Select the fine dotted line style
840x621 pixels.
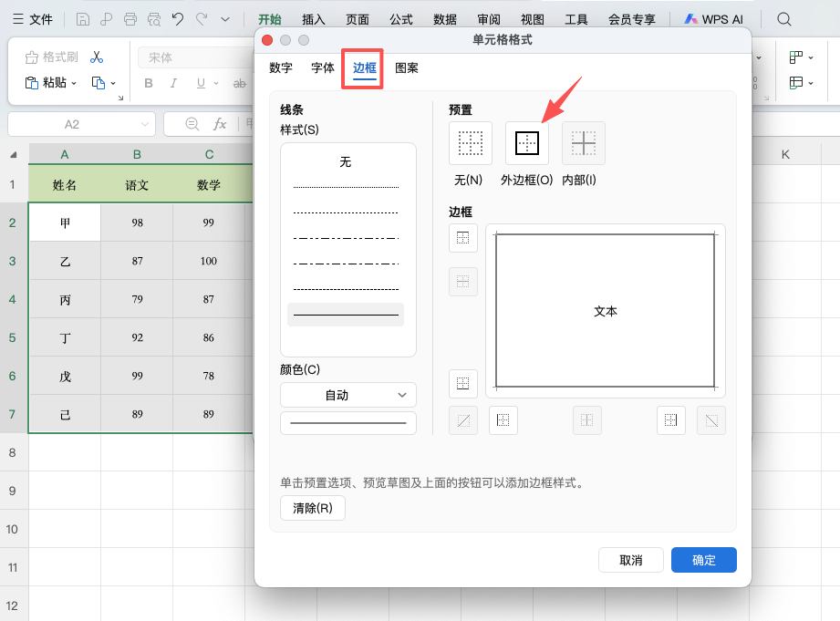coord(346,188)
